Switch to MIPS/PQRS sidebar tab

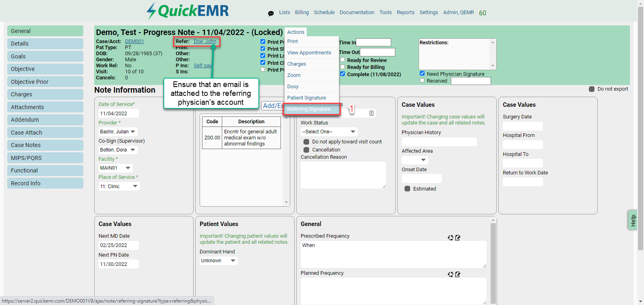[45, 158]
